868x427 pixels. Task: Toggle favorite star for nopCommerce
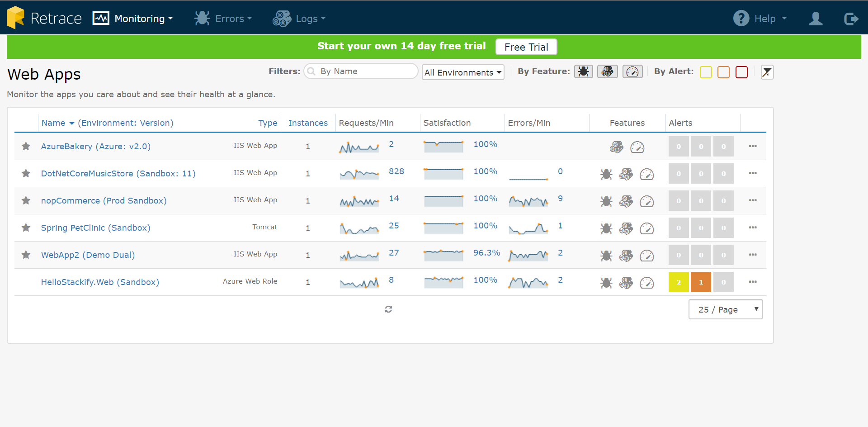[26, 200]
